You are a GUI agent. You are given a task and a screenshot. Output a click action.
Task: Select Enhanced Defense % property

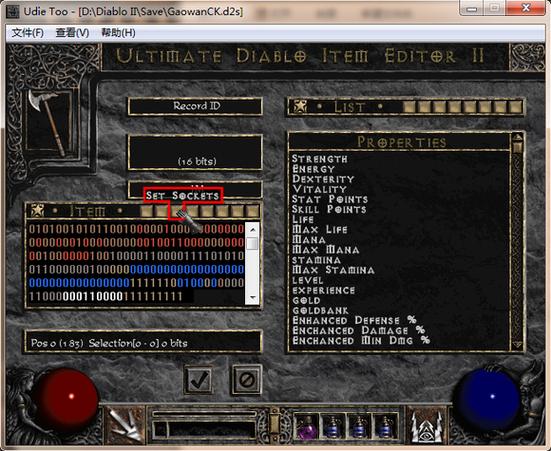(x=355, y=320)
